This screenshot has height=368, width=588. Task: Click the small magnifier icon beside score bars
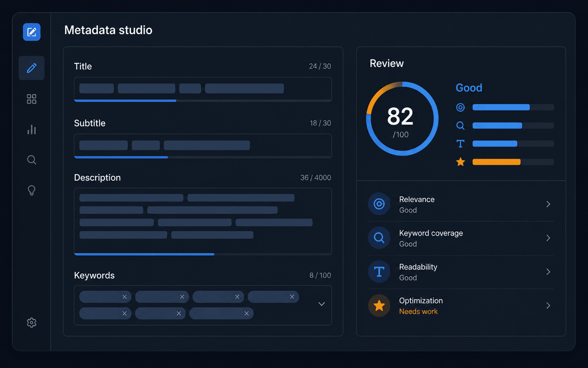(x=460, y=125)
